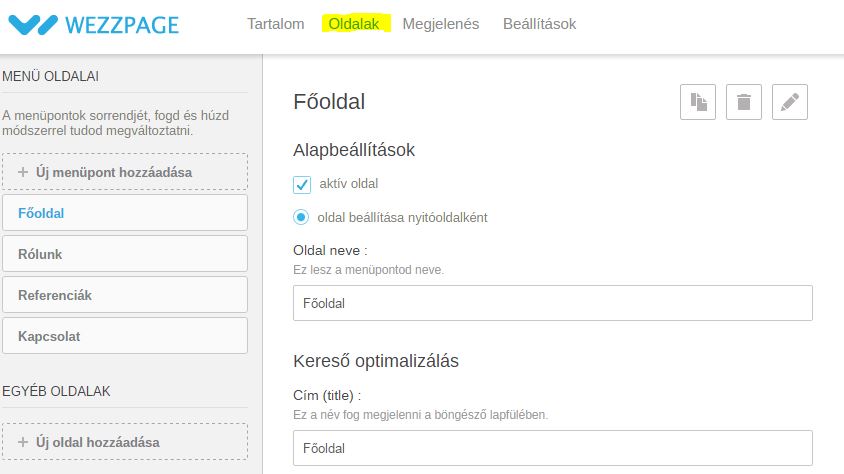
Task: Select the Kapcsolat menu page
Action: (125, 336)
